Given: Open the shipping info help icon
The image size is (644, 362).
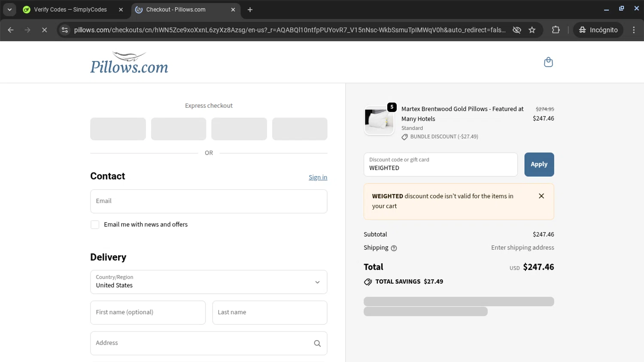Looking at the screenshot, I should click(394, 248).
